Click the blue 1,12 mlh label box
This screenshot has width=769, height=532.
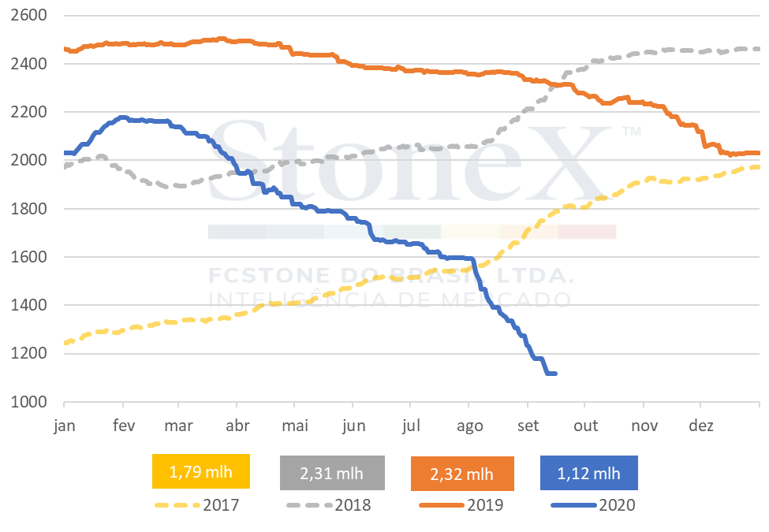pos(589,473)
